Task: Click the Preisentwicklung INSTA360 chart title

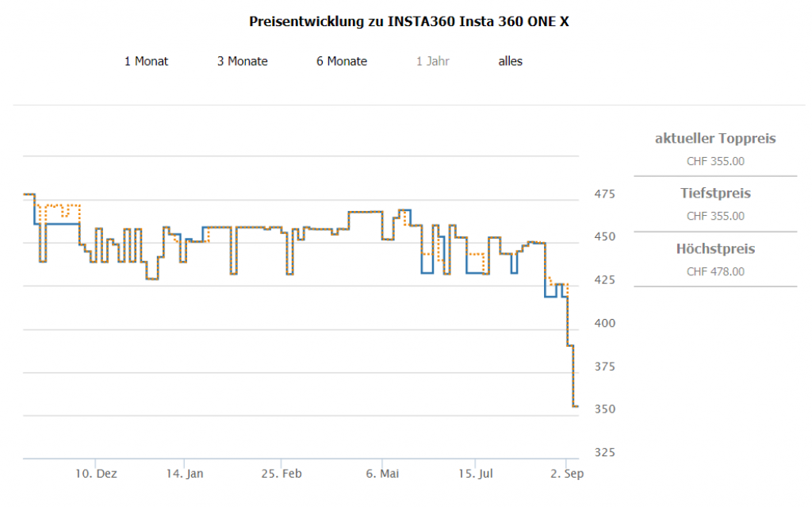Action: click(408, 21)
